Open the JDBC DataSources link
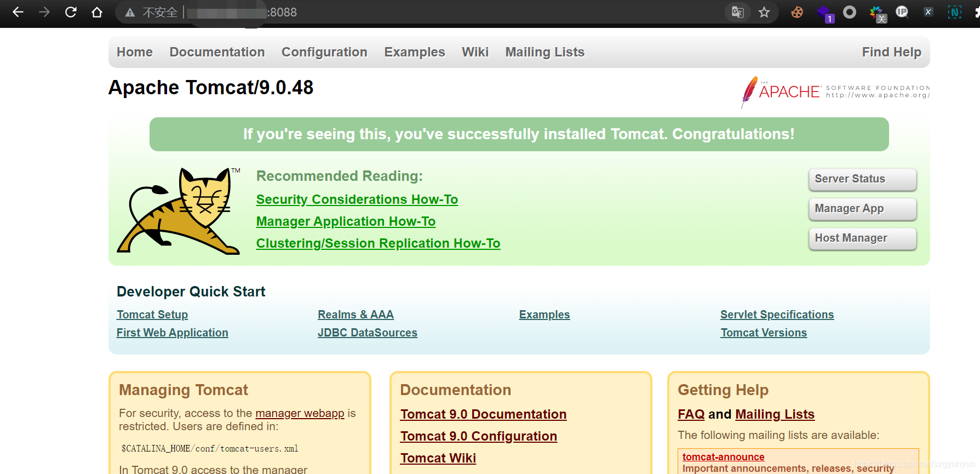 click(x=368, y=333)
